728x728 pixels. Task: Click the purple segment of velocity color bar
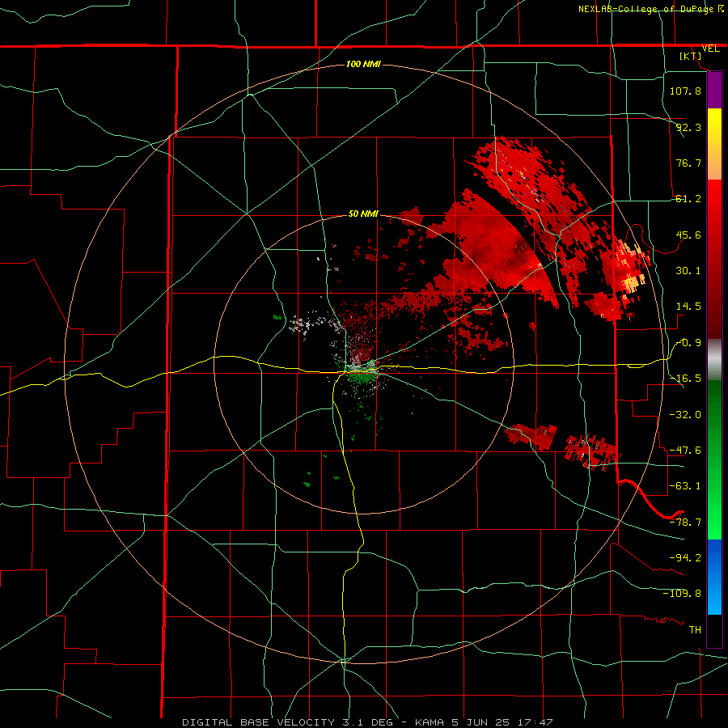coord(714,91)
